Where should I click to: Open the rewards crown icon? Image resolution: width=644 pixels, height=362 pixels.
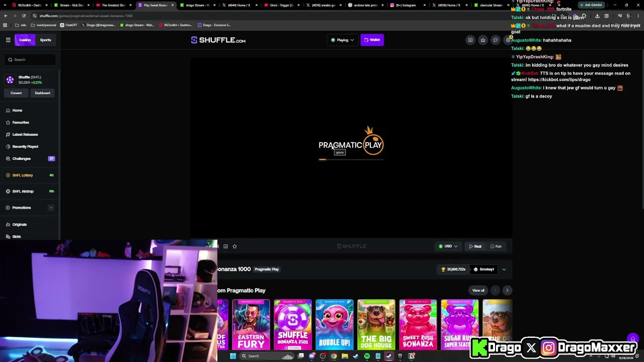coord(482,40)
